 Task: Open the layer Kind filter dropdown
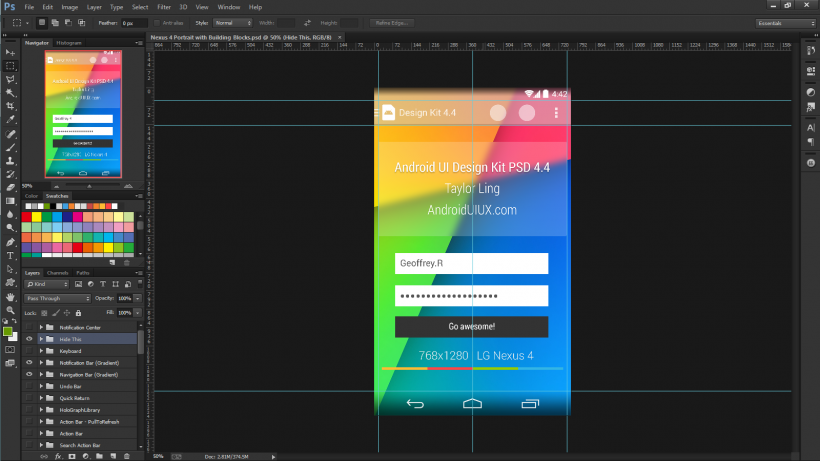coord(47,284)
